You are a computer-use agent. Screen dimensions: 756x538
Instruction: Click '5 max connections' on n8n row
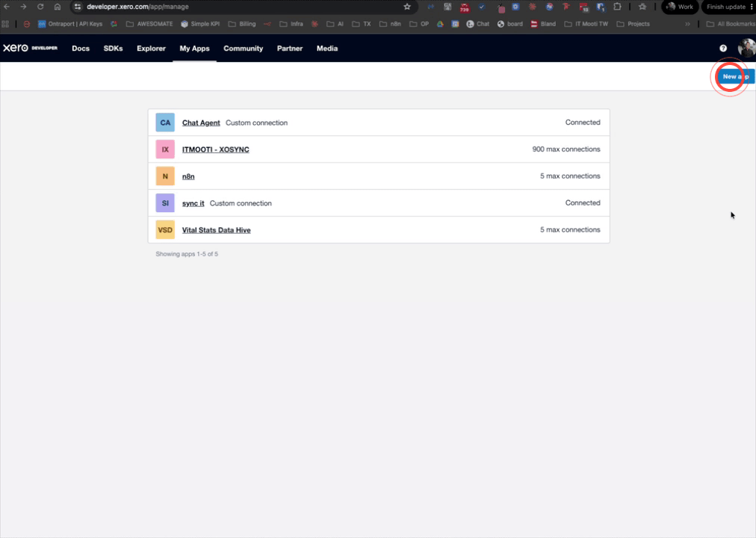[x=570, y=176]
